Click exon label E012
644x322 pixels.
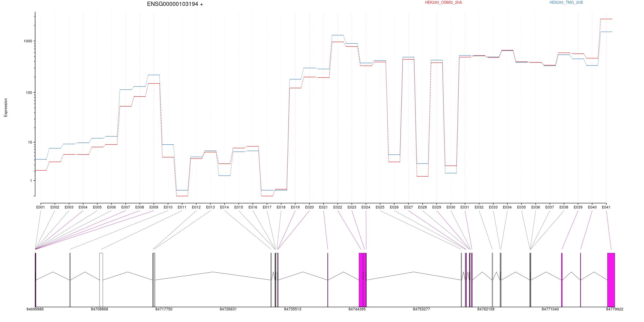(196, 207)
